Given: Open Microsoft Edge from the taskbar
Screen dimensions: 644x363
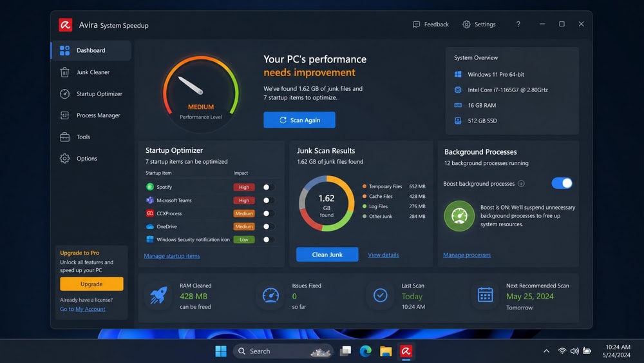Looking at the screenshot, I should click(x=365, y=351).
